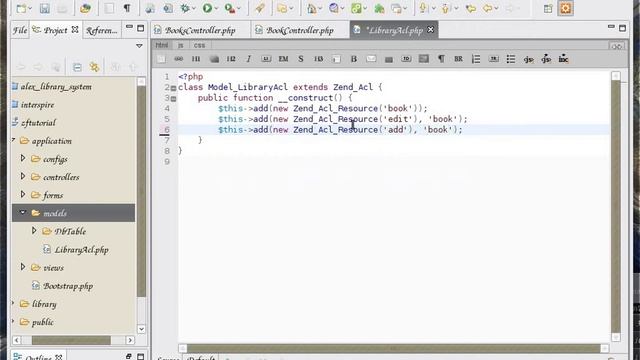Open the debug gear dropdown arrow
640x360 pixels.
193,9
